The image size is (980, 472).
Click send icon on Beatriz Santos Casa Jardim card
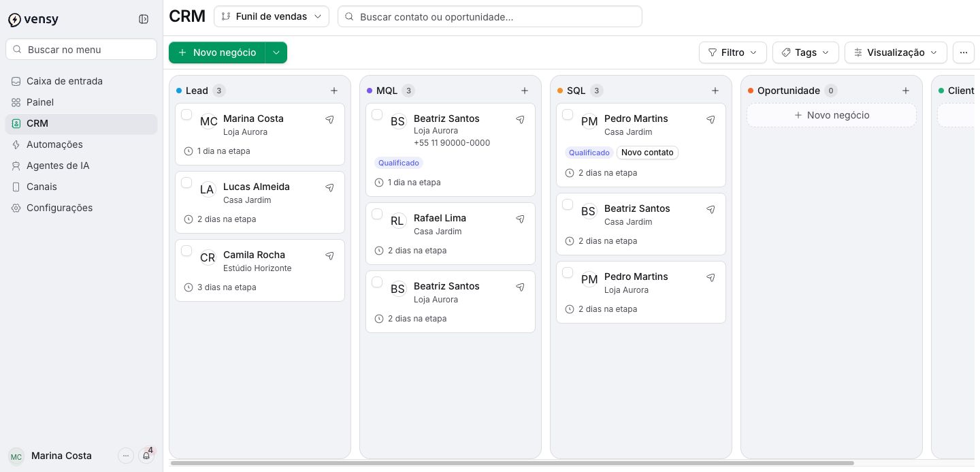710,209
